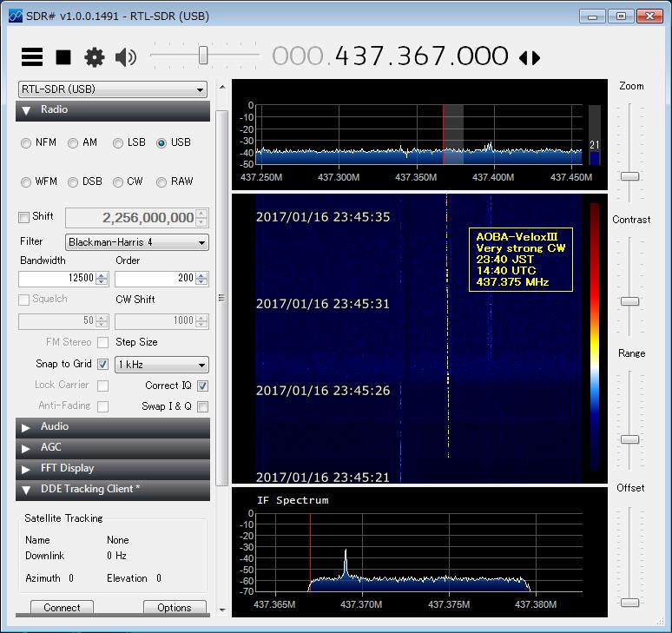This screenshot has width=672, height=633.
Task: Open the Filter type dropdown Blackman-Harris 4
Action: (x=137, y=242)
